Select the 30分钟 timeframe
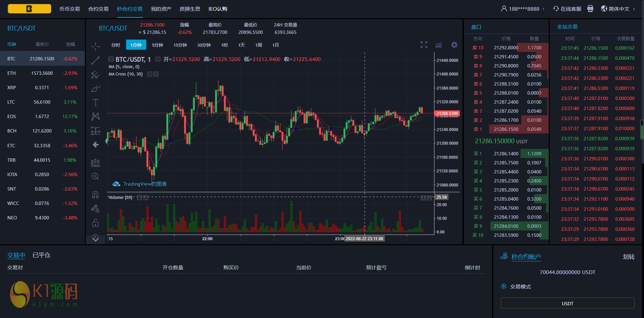The image size is (644, 318). (204, 45)
